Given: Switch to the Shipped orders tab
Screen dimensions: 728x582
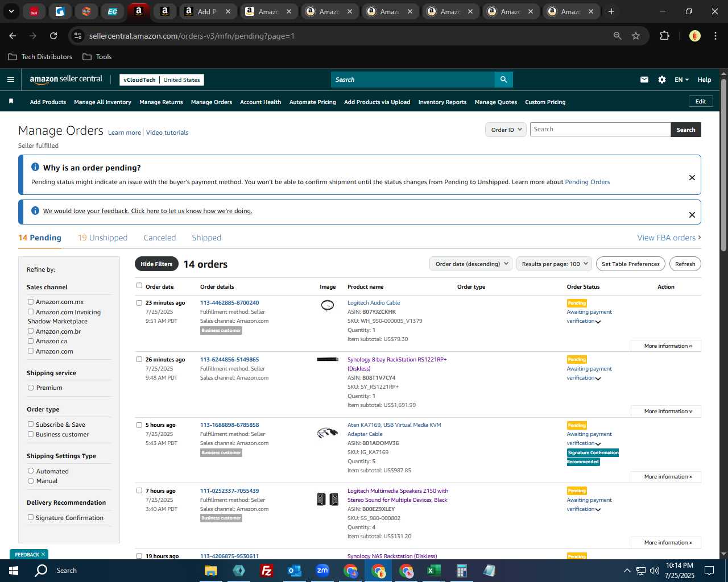Looking at the screenshot, I should [x=206, y=238].
